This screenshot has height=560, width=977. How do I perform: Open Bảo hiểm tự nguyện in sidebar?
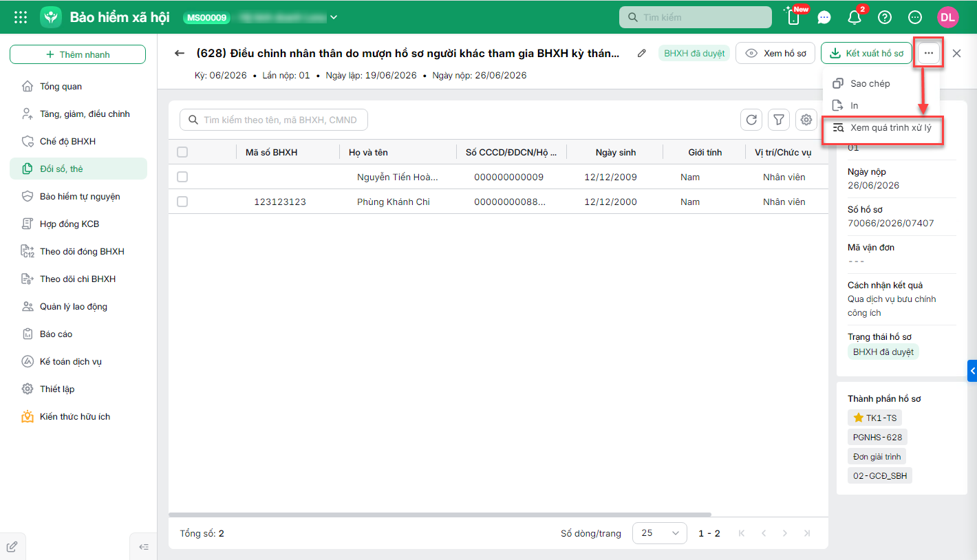(x=78, y=196)
